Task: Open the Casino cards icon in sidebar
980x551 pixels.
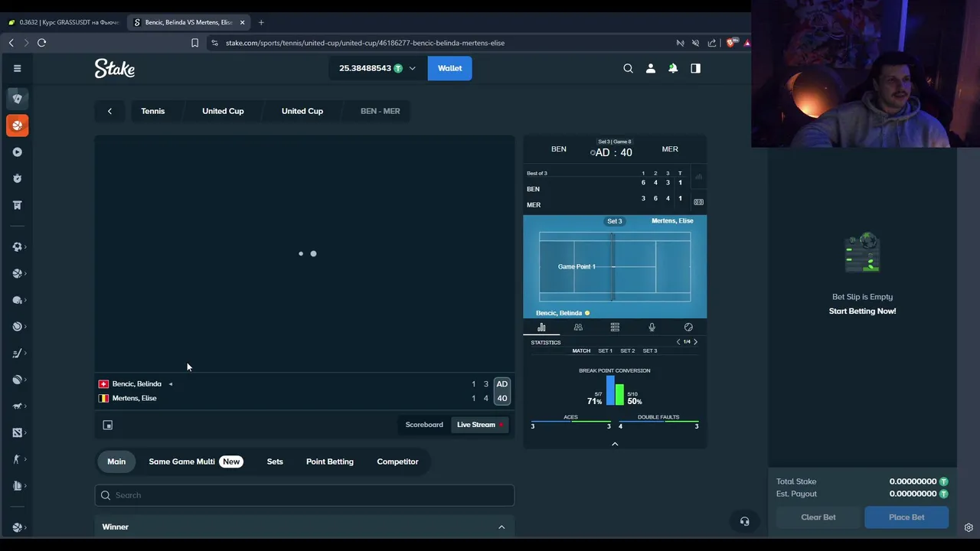Action: pyautogui.click(x=17, y=99)
